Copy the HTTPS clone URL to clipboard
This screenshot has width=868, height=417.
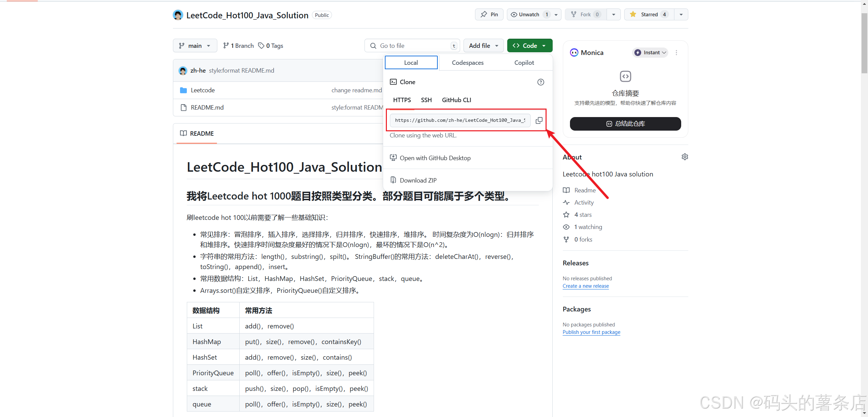[539, 120]
